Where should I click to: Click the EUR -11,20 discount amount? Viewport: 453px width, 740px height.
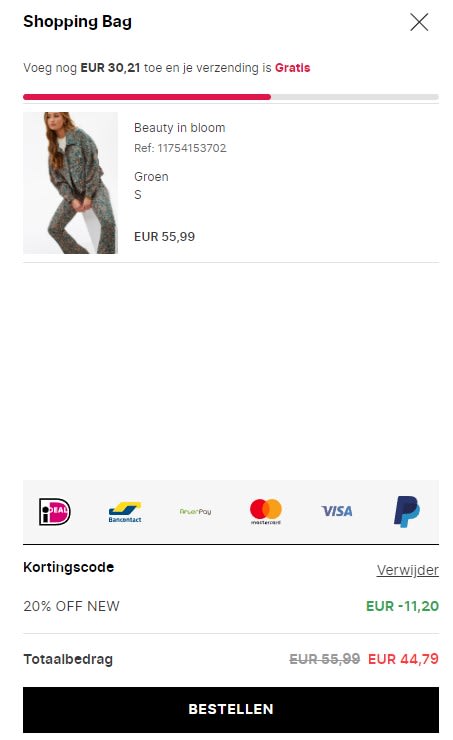click(403, 606)
